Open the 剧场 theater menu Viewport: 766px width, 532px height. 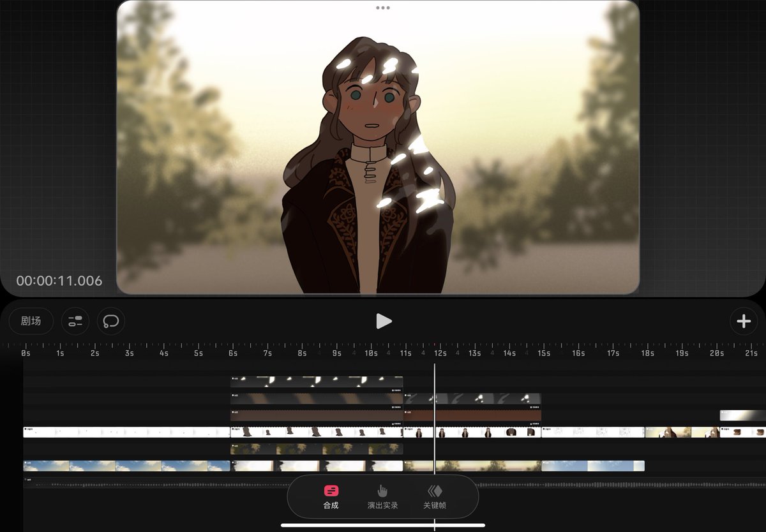[31, 321]
